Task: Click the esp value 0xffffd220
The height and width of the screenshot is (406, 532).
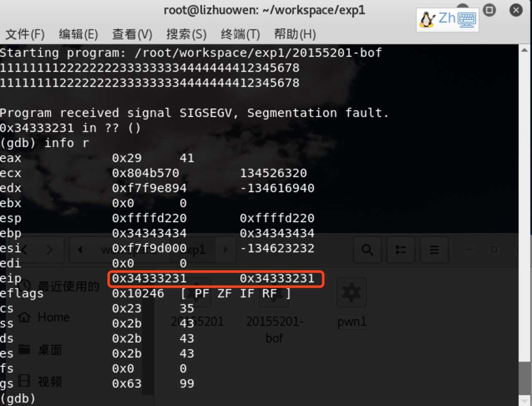Action: pos(149,218)
